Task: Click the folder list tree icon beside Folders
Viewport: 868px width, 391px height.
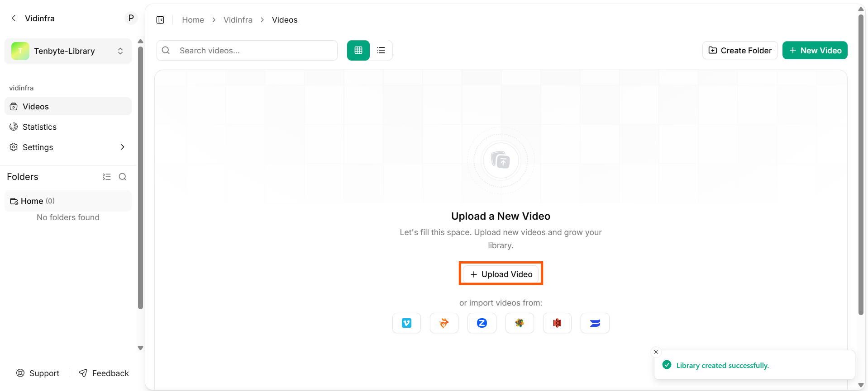Action: pos(107,177)
